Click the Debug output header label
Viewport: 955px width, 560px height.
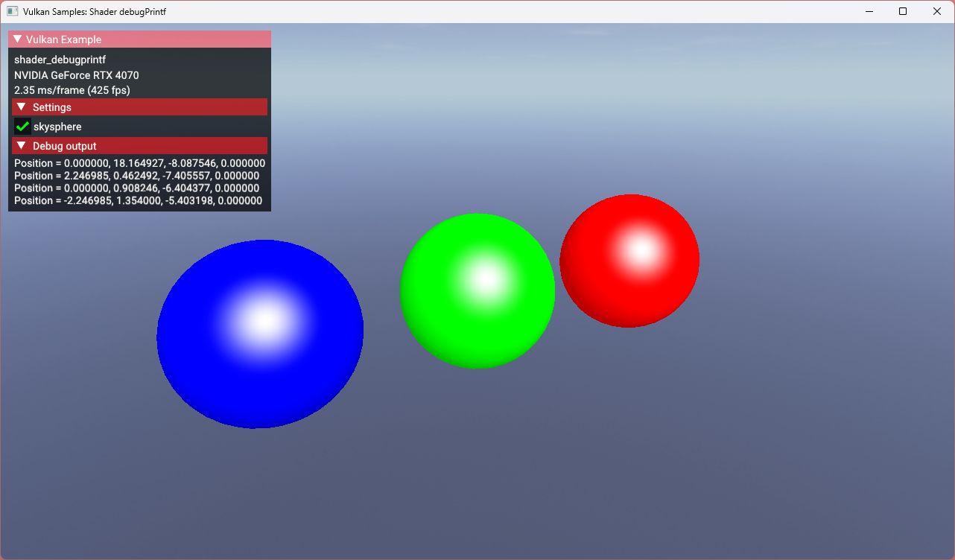point(65,146)
